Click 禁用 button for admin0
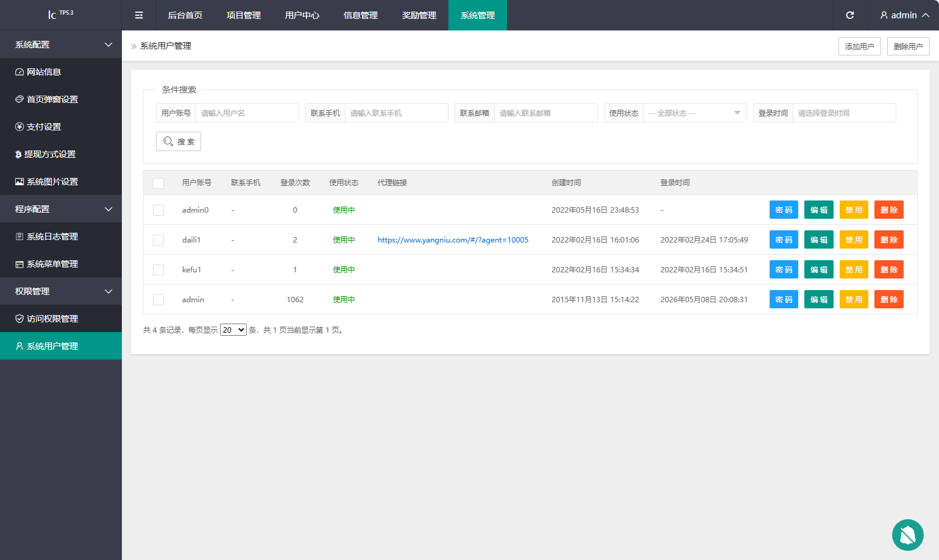 (x=854, y=210)
